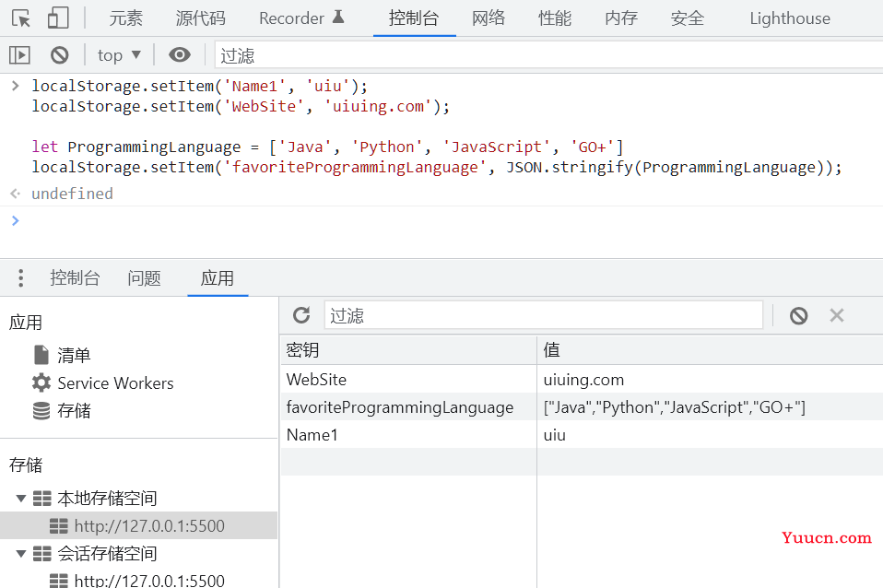This screenshot has height=588, width=883.
Task: Collapse the multi-line console input chevron
Action: tap(15, 86)
